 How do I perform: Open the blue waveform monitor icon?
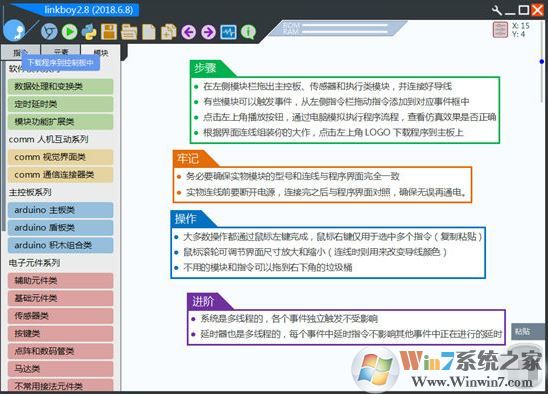[x=228, y=33]
